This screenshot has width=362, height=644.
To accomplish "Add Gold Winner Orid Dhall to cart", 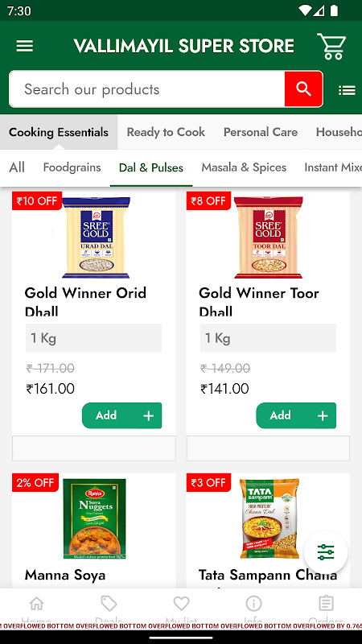I will coord(122,415).
